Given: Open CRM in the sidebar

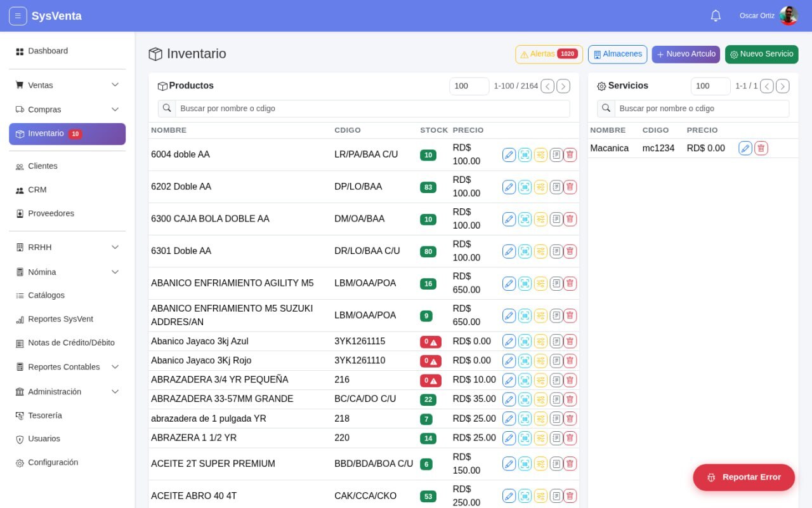Looking at the screenshot, I should coord(67,190).
